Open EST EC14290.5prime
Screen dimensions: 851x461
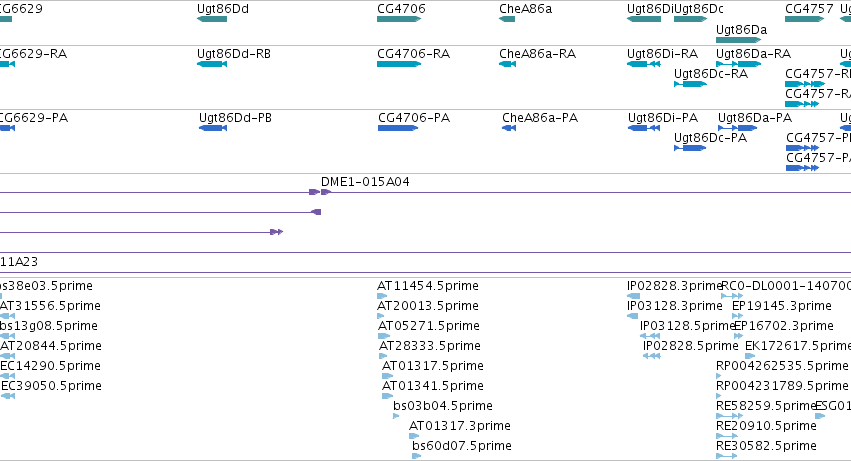50,366
